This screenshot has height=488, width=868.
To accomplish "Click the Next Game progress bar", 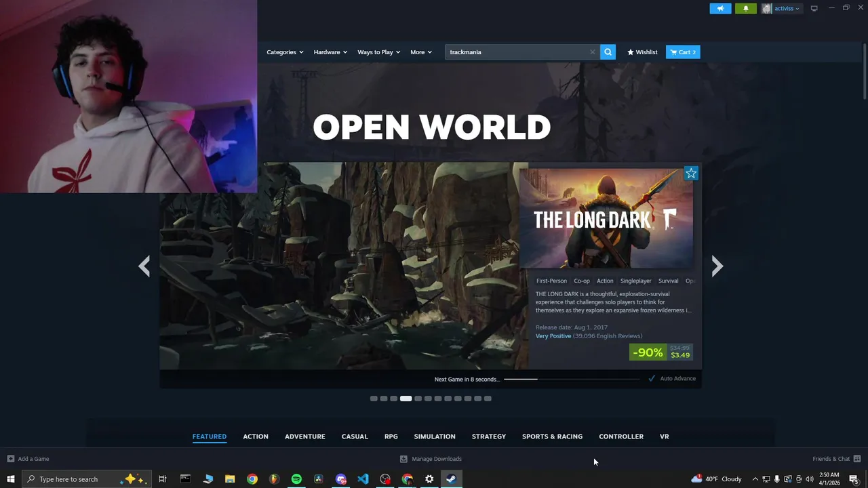I will pos(571,379).
